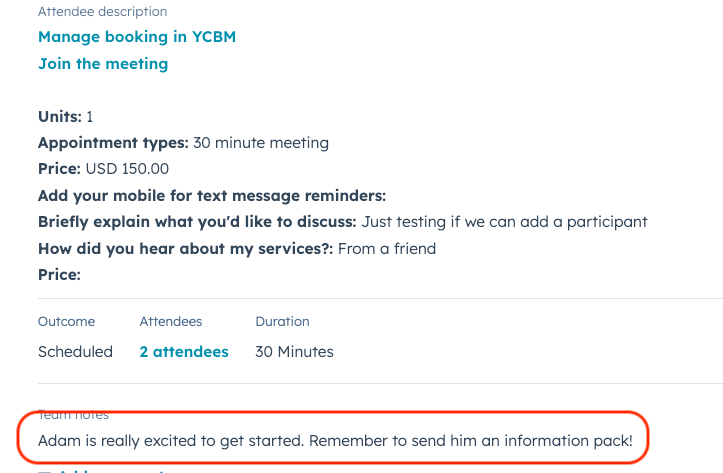Screen dimensions: 723x473
Task: Click the How did you hear question
Action: 185,249
